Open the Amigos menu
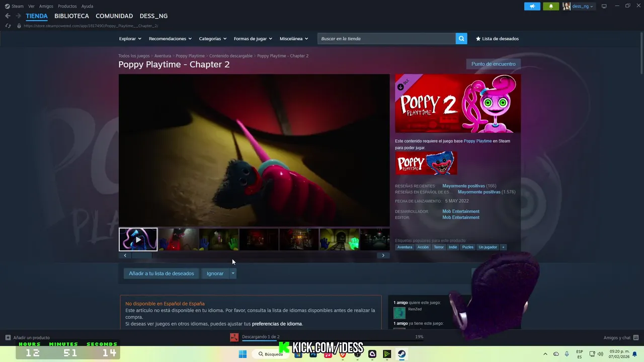 pos(46,6)
